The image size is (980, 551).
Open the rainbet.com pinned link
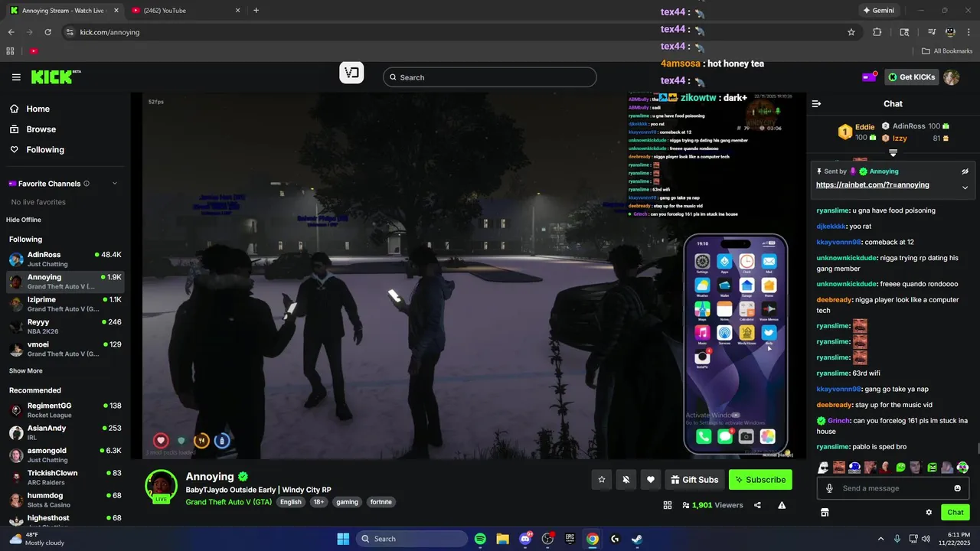(x=872, y=185)
